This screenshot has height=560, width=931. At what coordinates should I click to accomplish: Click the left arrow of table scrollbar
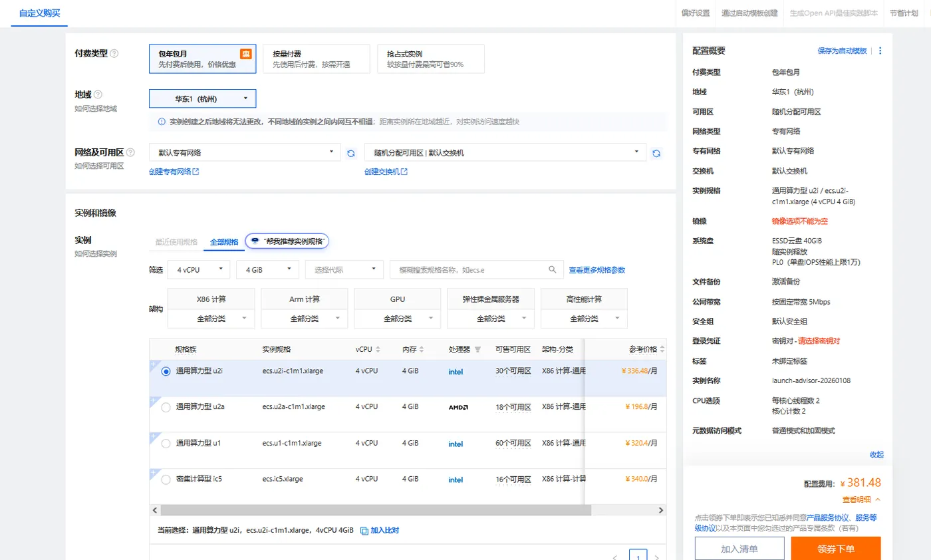pyautogui.click(x=154, y=510)
